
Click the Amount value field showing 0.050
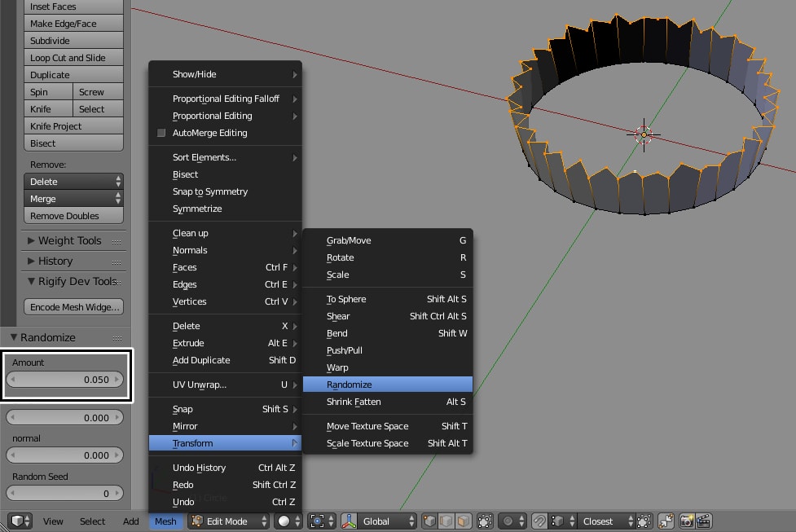(x=65, y=379)
